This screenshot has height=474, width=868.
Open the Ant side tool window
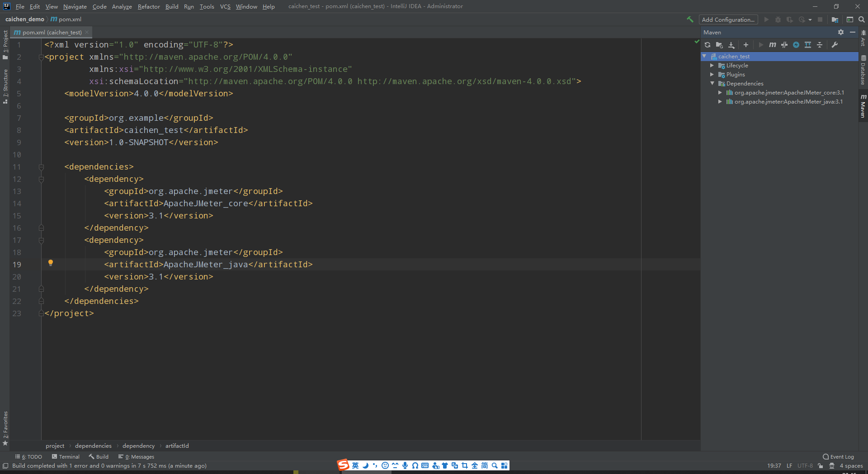(x=863, y=38)
